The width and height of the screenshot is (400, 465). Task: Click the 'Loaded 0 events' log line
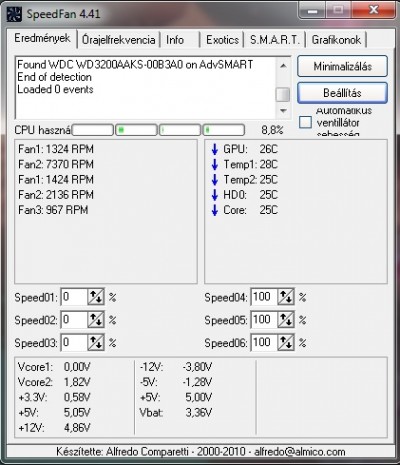click(55, 89)
